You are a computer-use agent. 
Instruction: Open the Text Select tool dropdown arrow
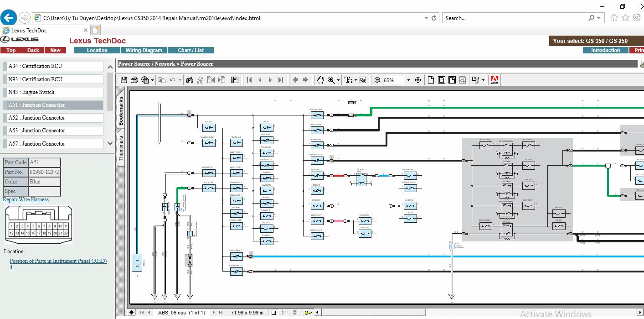tap(355, 80)
